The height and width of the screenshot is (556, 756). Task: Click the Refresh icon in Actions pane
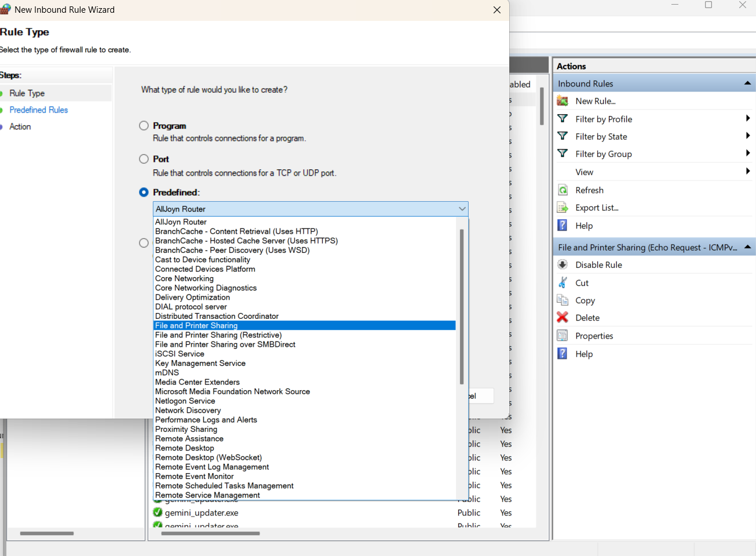[x=562, y=190]
